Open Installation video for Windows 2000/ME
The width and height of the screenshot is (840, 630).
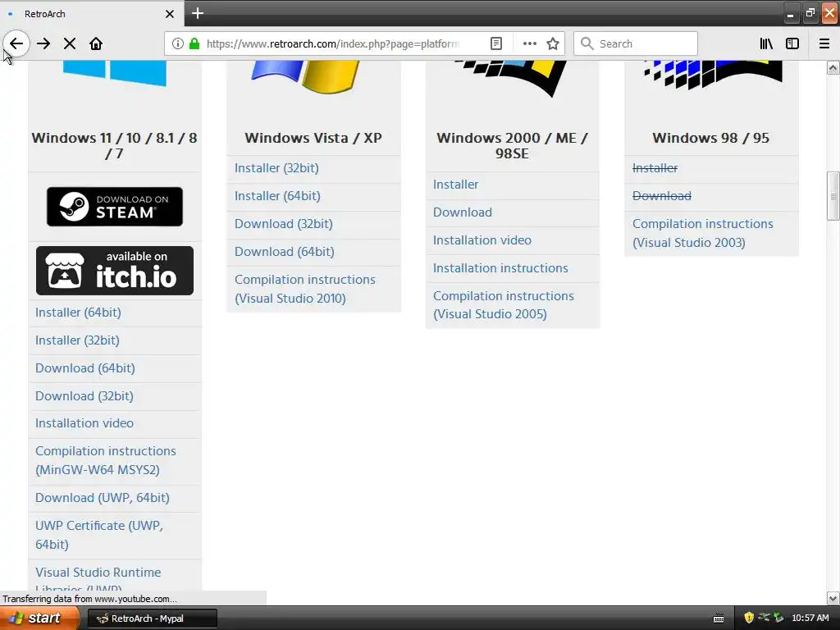482,240
